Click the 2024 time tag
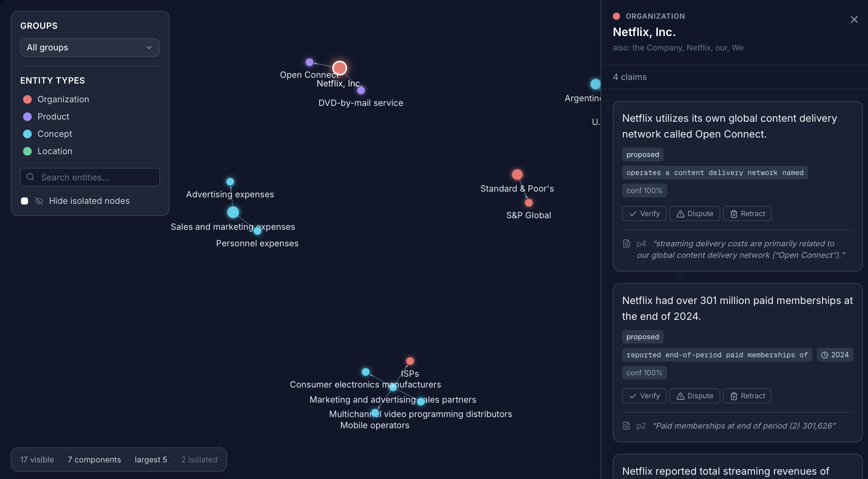The image size is (868, 479). [x=835, y=355]
